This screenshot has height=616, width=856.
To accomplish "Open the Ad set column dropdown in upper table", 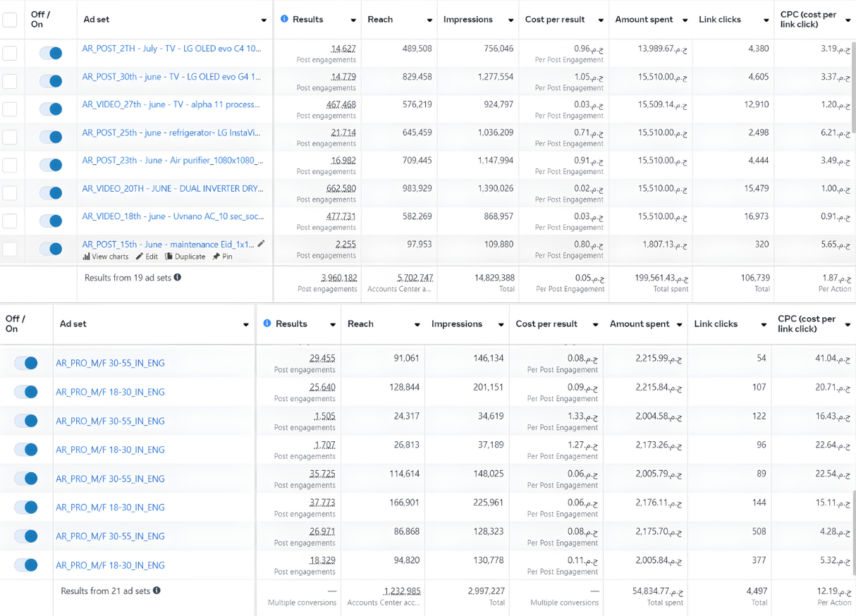I will 264,20.
